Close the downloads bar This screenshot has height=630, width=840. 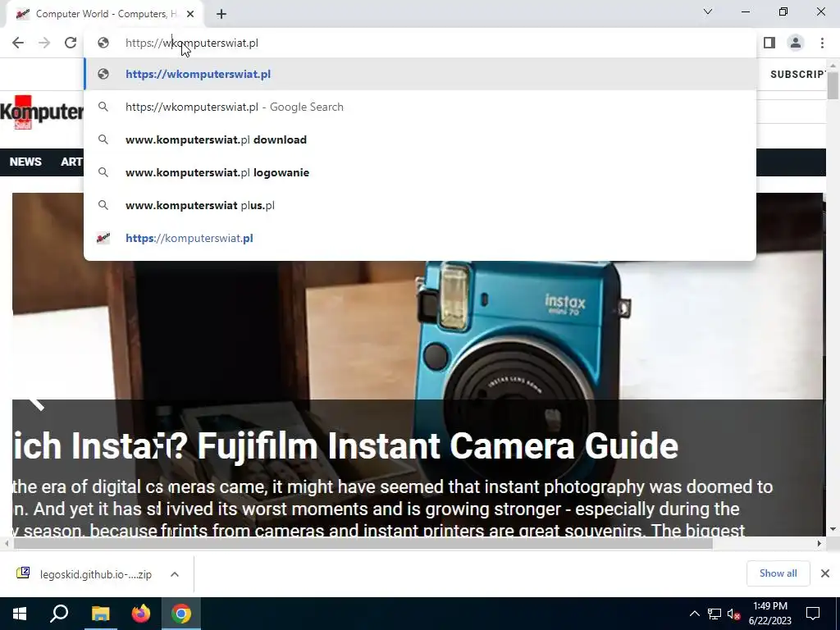click(x=825, y=573)
